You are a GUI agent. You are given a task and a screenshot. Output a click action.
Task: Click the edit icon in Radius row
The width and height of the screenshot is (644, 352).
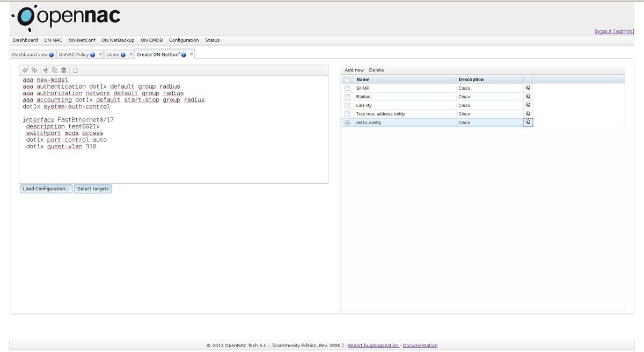coord(528,96)
